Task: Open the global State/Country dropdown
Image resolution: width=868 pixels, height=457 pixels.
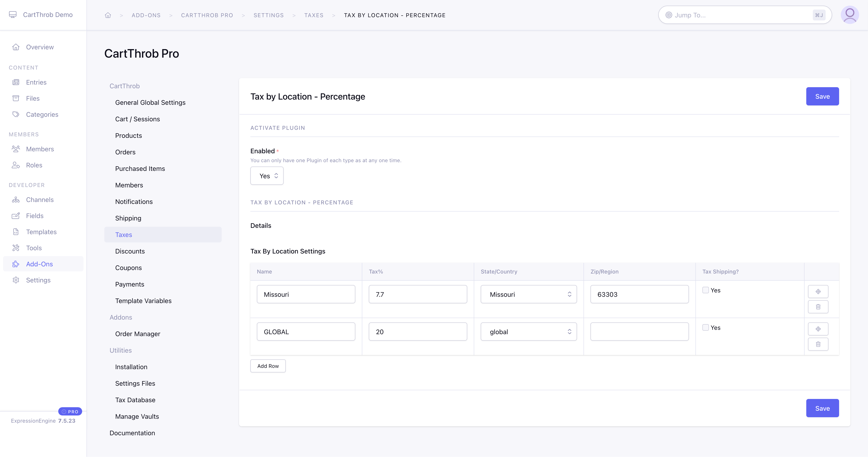Action: (528, 332)
